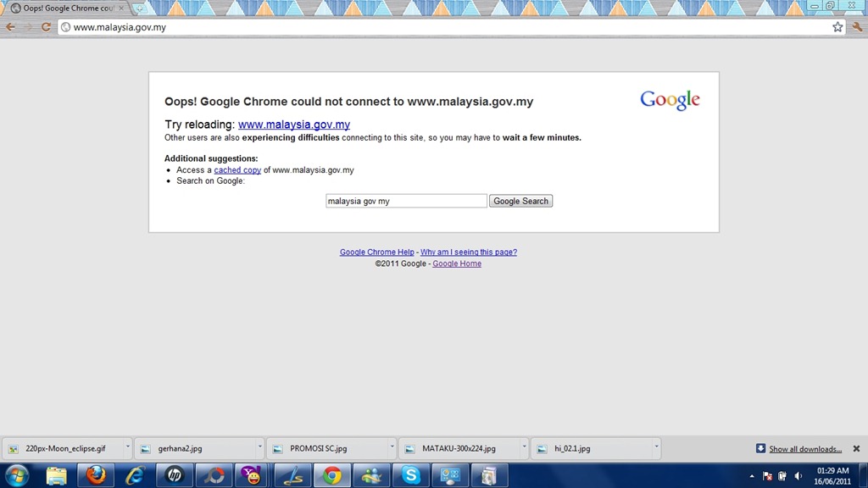Launch Internet Explorer from the taskbar
This screenshot has height=488, width=868.
pyautogui.click(x=135, y=476)
